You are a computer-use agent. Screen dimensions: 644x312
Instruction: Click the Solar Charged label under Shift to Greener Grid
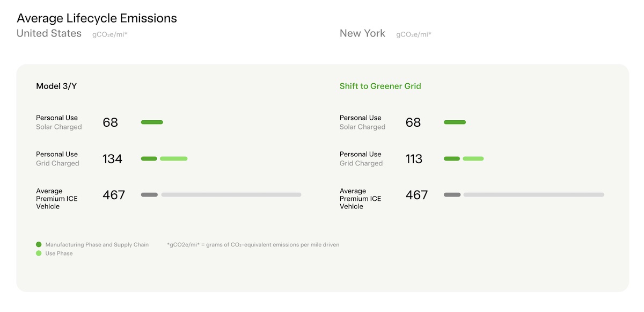(362, 127)
